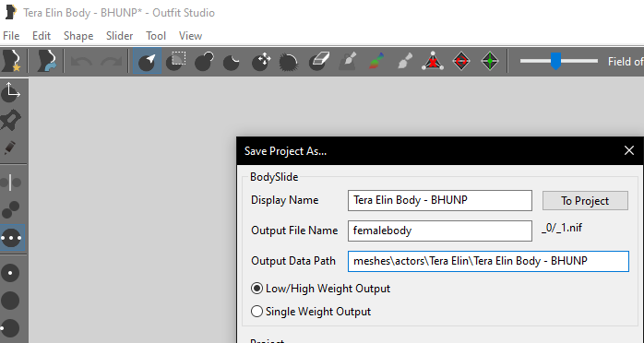The width and height of the screenshot is (644, 343).
Task: Select the Inflate brush tool
Action: click(x=204, y=61)
